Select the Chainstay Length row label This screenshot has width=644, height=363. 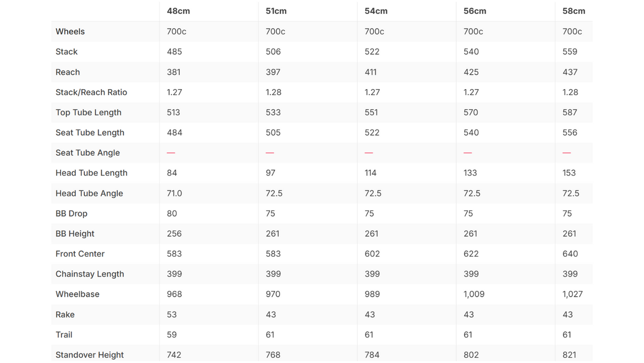(x=90, y=274)
